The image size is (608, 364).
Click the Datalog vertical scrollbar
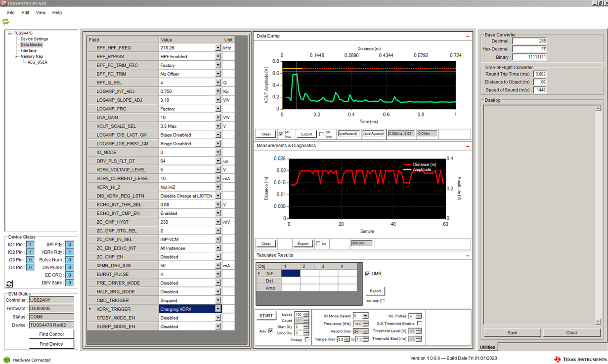598,215
